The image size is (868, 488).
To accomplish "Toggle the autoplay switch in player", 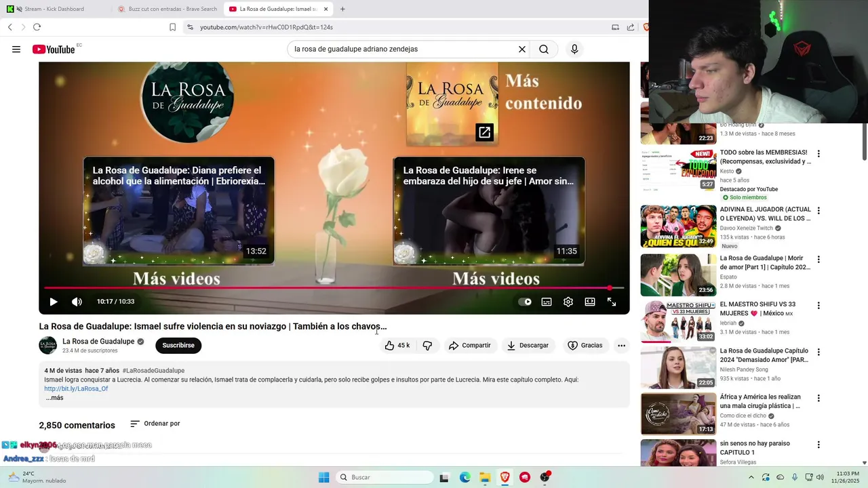I will tap(525, 302).
